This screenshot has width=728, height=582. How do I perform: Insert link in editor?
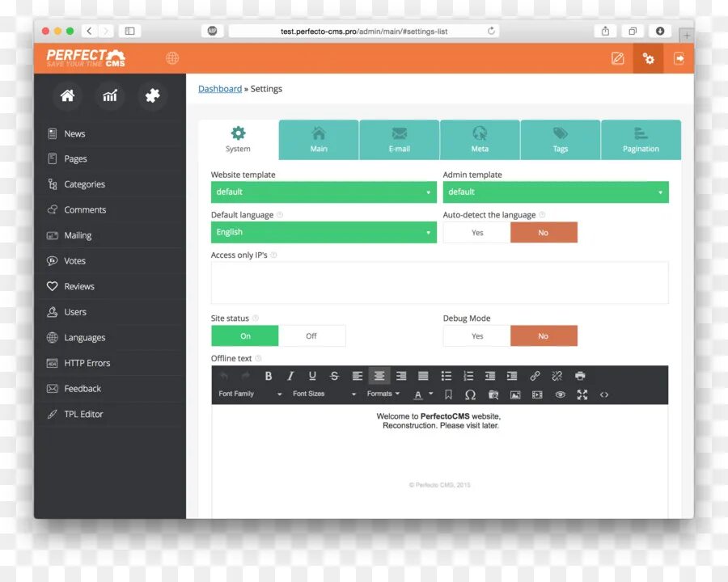pyautogui.click(x=535, y=376)
